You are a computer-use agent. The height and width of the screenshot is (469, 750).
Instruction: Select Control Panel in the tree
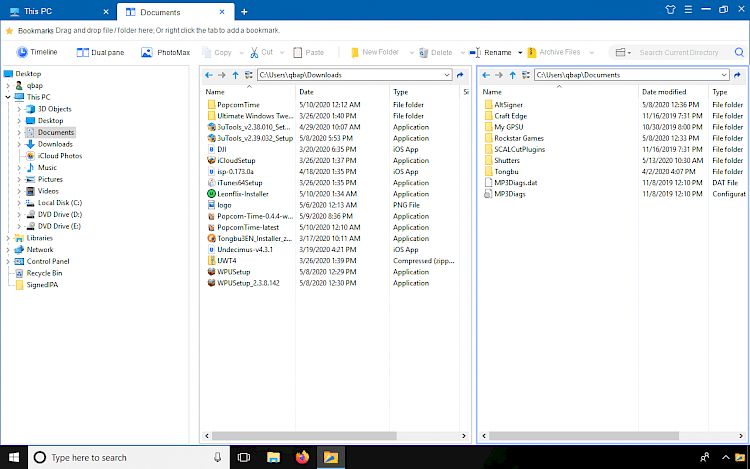point(48,262)
